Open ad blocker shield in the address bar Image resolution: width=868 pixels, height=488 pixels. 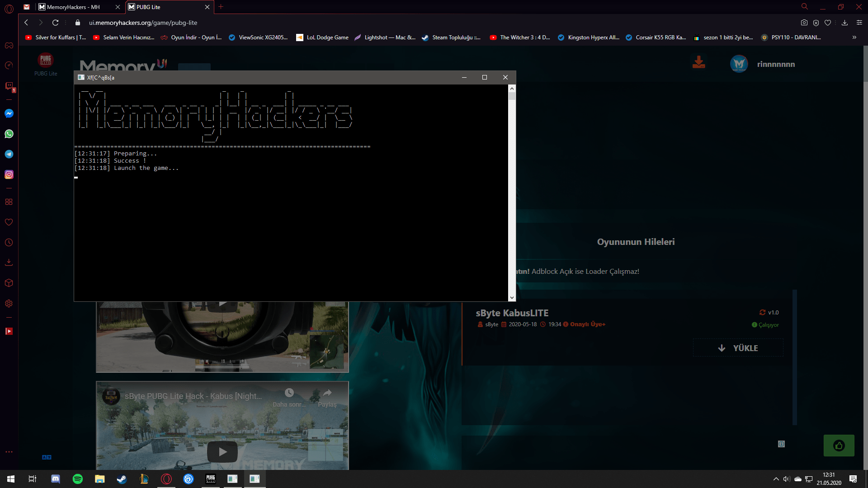point(816,23)
